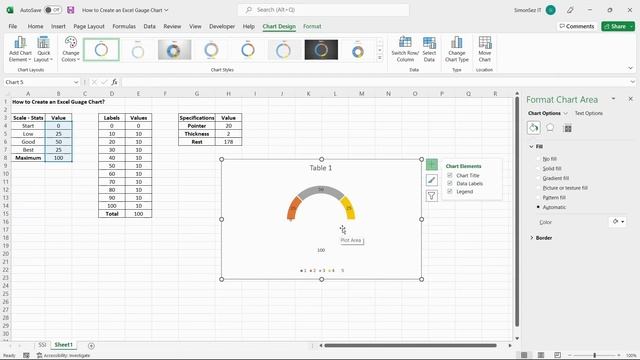
Task: Select the Effects pentagon icon
Action: click(x=550, y=128)
